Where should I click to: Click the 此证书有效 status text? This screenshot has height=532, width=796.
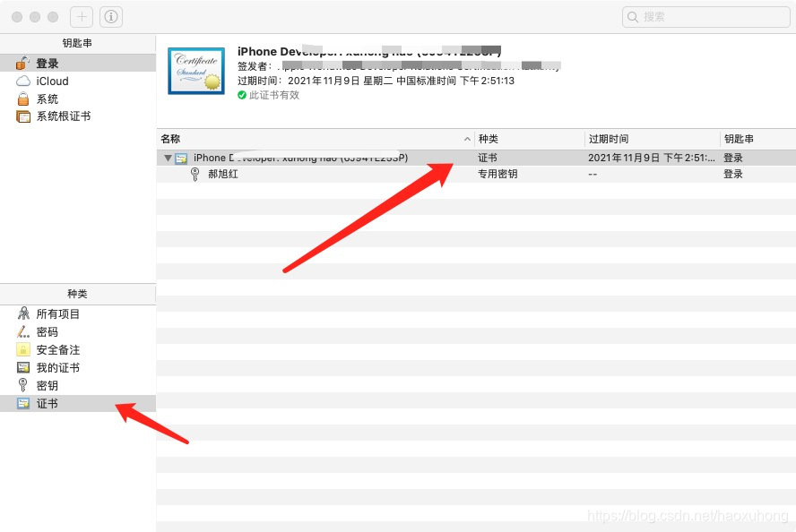pos(274,95)
